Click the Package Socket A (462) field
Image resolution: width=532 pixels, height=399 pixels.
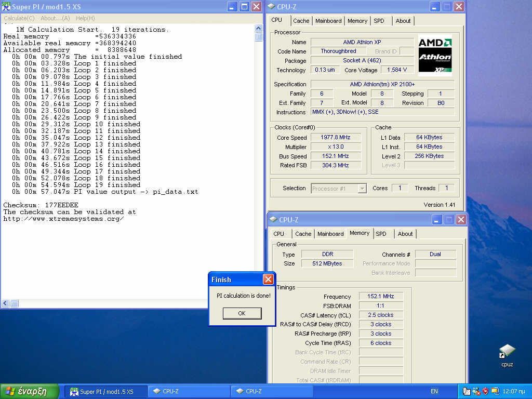362,60
